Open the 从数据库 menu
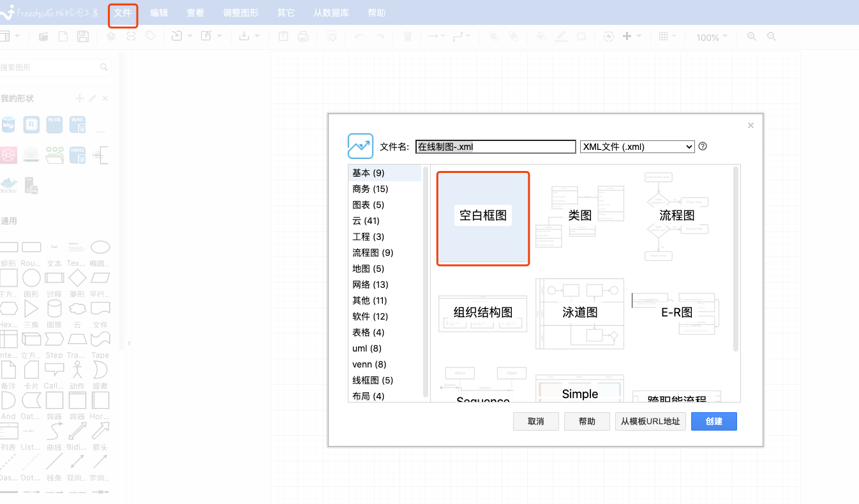Viewport: 859px width, 504px height. click(331, 13)
